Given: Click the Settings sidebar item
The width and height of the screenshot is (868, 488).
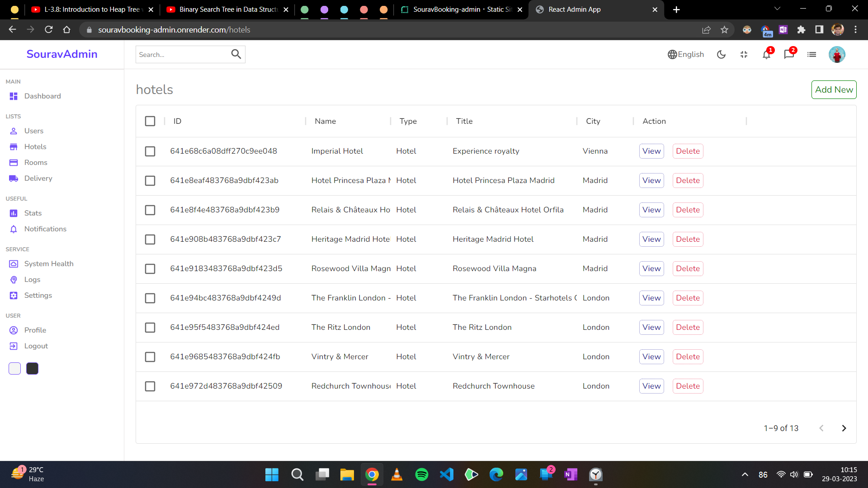Looking at the screenshot, I should coord(38,295).
